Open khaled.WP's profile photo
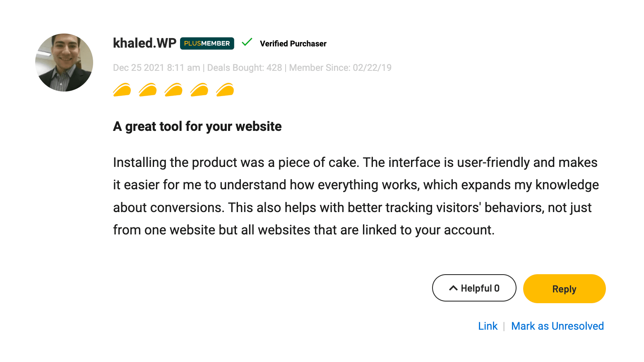Image resolution: width=644 pixels, height=362 pixels. (64, 63)
